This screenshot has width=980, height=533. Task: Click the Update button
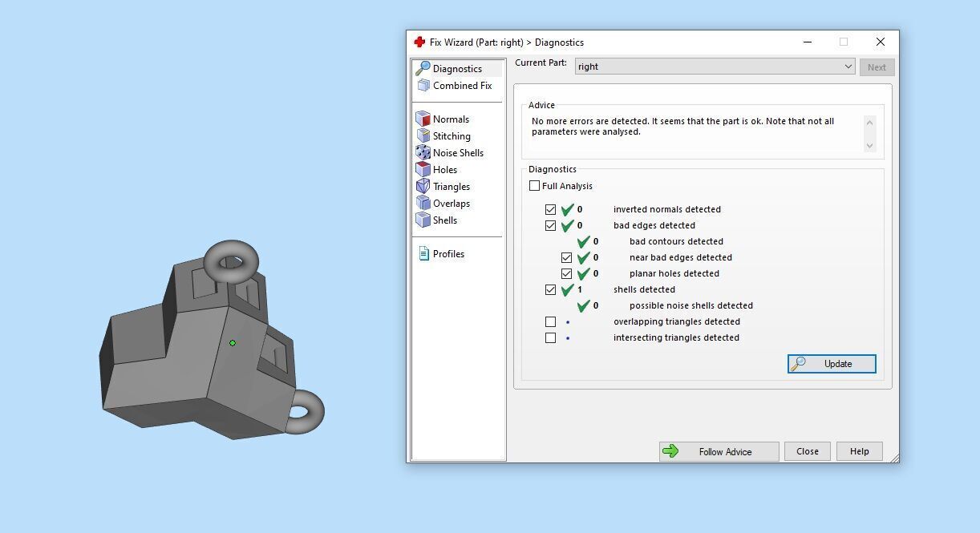[832, 364]
